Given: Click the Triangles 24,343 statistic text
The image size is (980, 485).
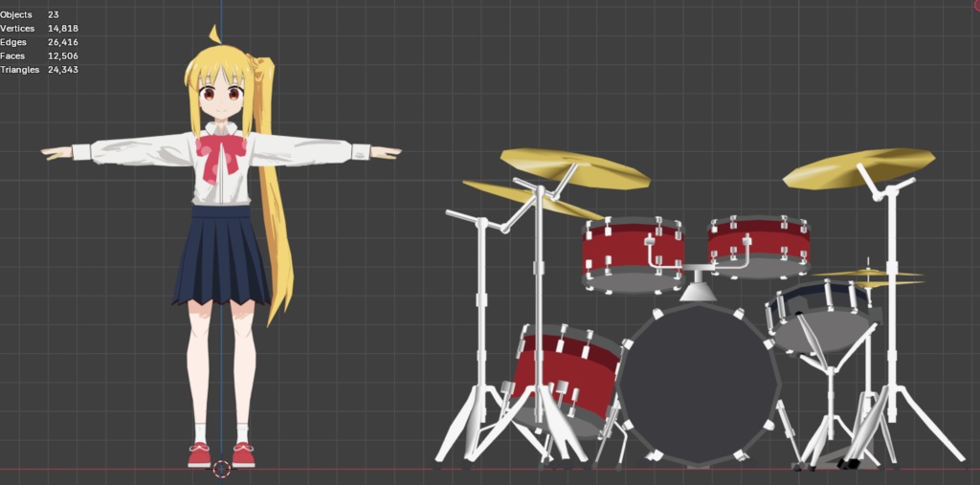Looking at the screenshot, I should click(38, 70).
